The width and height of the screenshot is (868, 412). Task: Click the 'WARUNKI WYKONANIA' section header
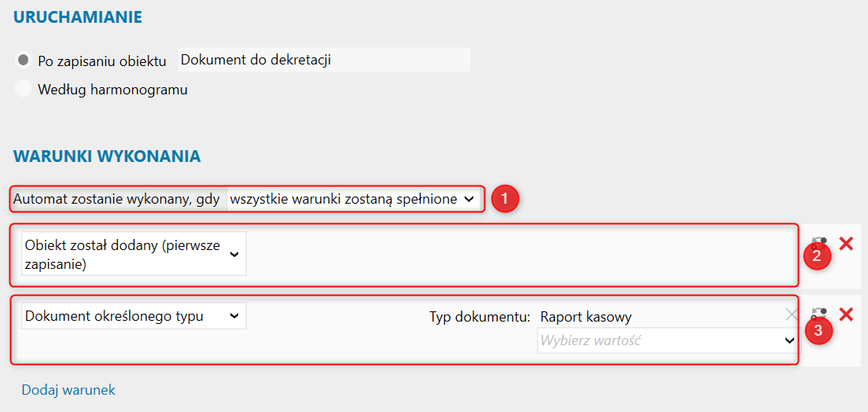click(x=107, y=156)
